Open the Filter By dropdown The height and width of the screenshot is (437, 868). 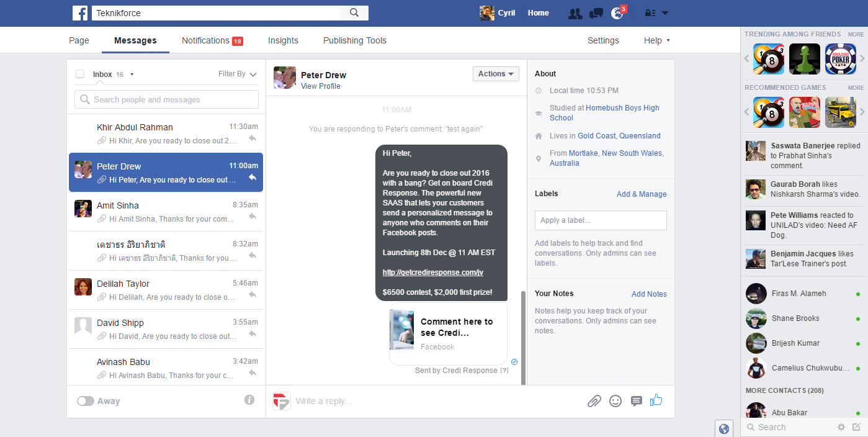(x=238, y=74)
